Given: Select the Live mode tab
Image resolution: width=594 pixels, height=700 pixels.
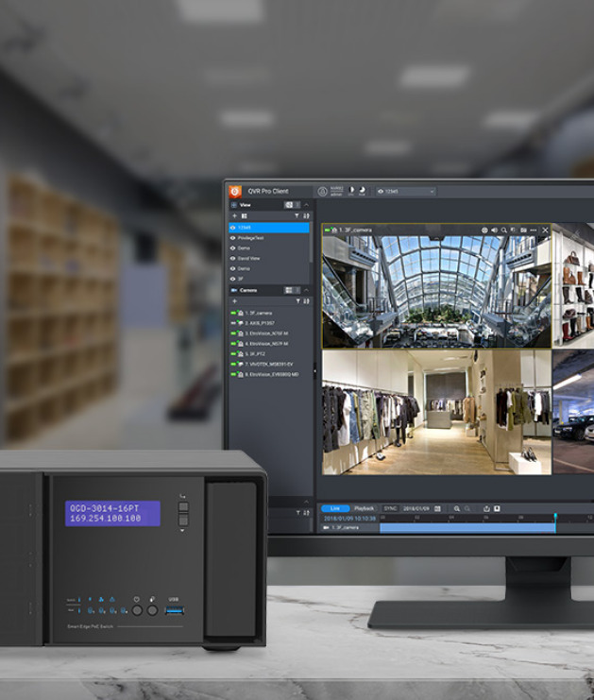Looking at the screenshot, I should [x=335, y=508].
